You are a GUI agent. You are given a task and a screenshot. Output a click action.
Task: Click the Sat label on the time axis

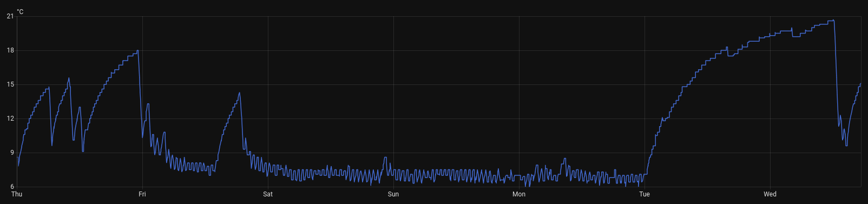click(x=268, y=194)
